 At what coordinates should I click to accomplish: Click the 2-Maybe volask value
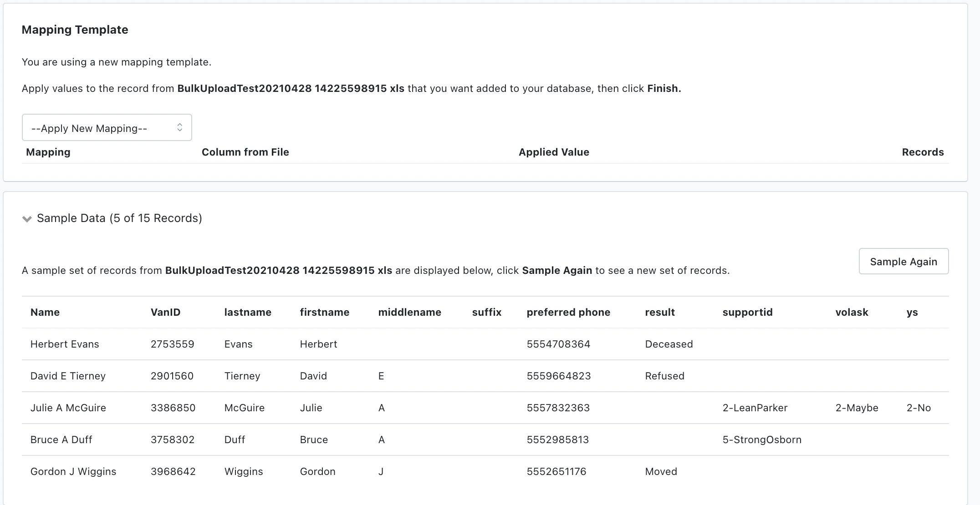point(856,408)
